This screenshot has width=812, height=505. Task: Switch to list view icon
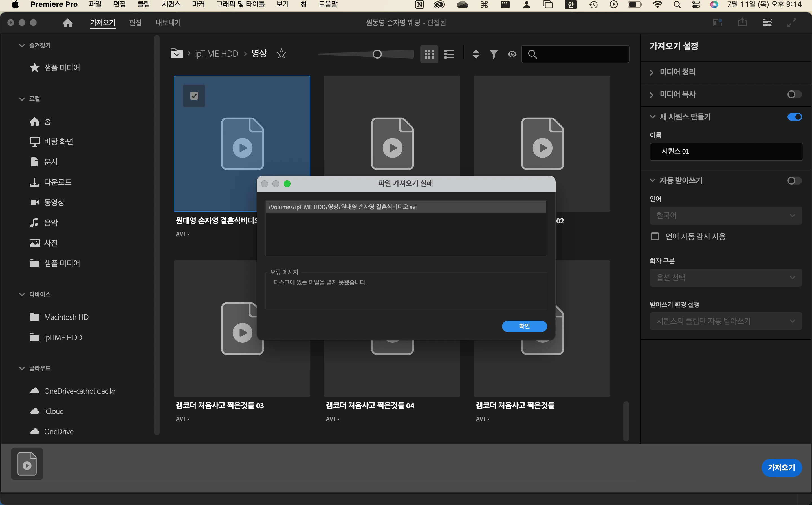point(449,54)
